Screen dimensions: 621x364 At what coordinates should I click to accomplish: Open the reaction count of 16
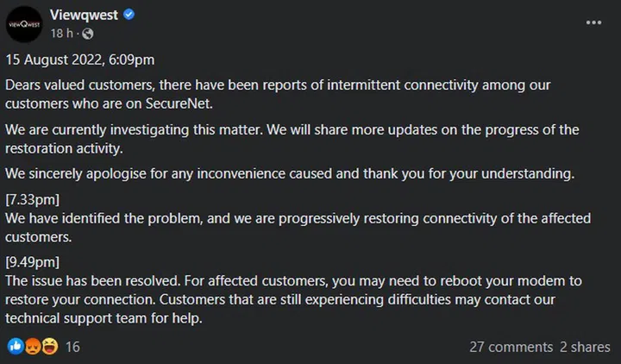pyautogui.click(x=72, y=347)
